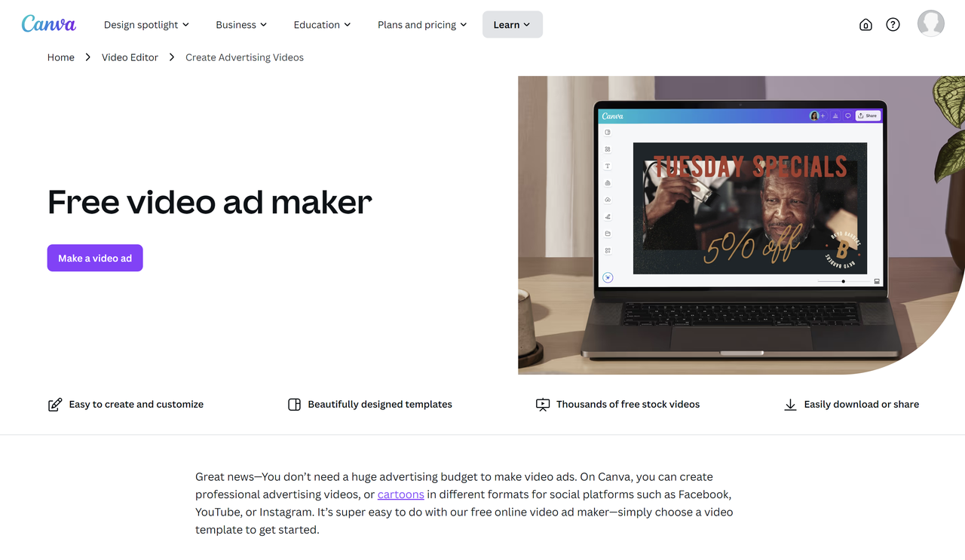Screen dimensions: 965x560
Task: Open the Uploads cloud icon in the sidebar
Action: click(x=607, y=200)
